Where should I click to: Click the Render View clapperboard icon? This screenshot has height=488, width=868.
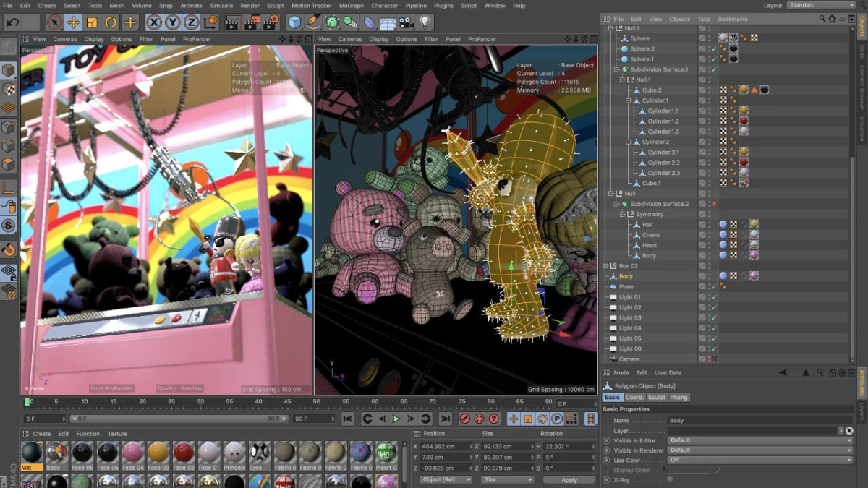(233, 22)
